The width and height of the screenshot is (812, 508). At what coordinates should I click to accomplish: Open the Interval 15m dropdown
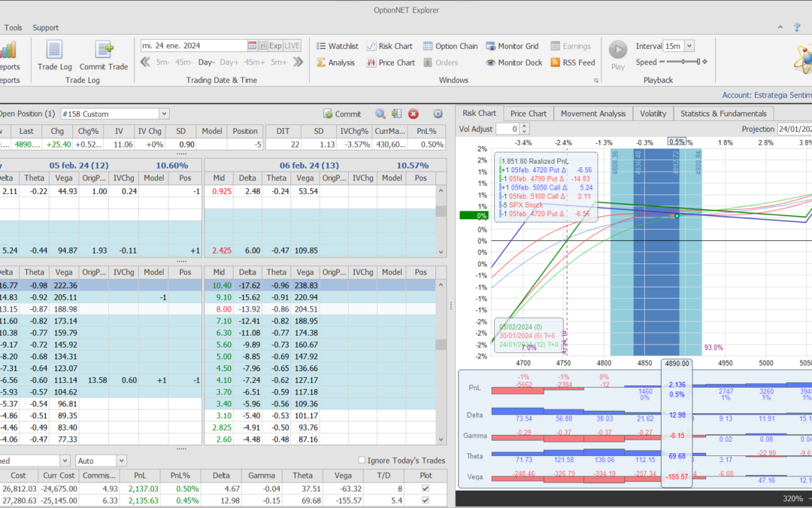pyautogui.click(x=689, y=46)
